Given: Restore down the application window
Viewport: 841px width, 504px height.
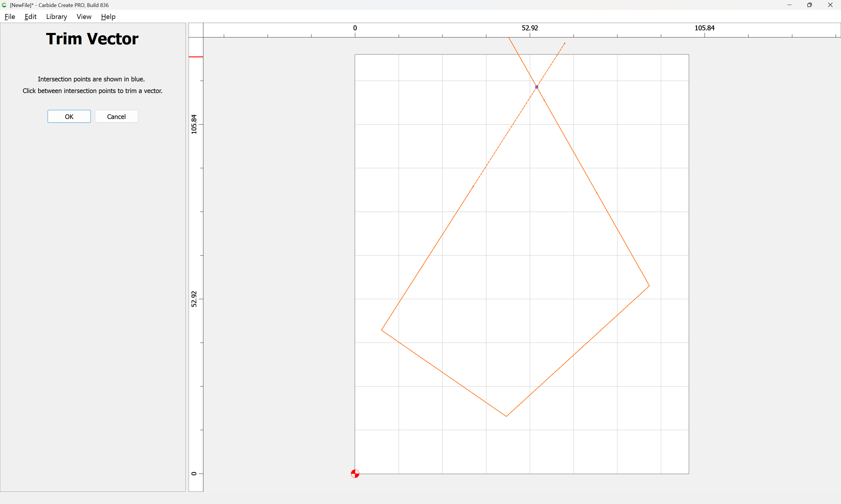Looking at the screenshot, I should coord(809,5).
